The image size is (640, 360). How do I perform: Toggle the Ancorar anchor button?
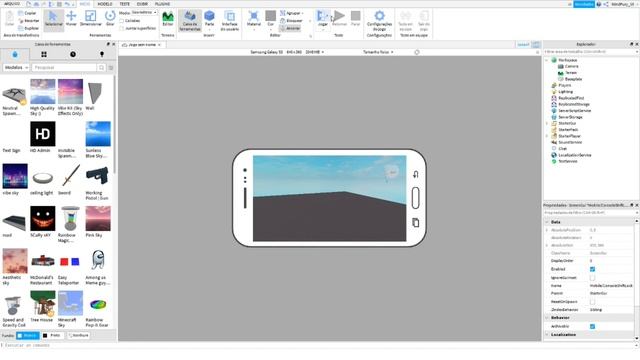coord(290,28)
